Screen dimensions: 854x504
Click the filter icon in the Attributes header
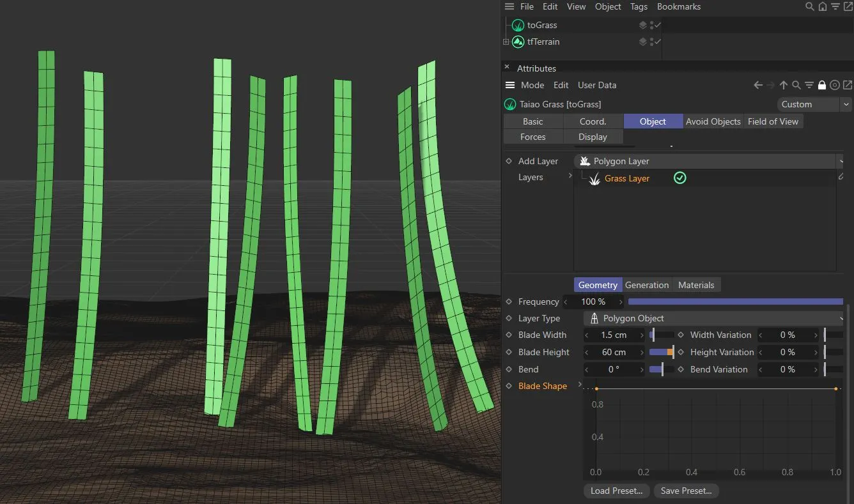[809, 84]
